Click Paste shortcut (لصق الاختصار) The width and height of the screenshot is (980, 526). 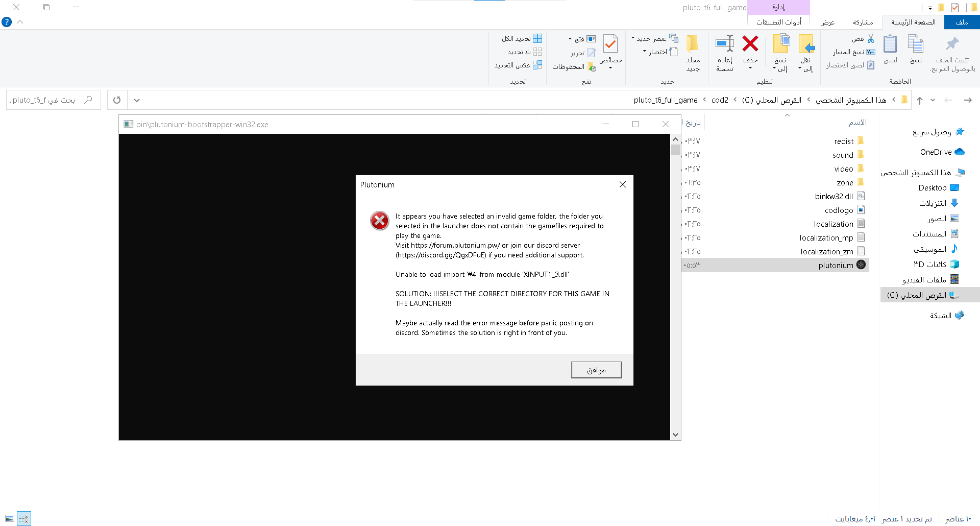coord(850,65)
